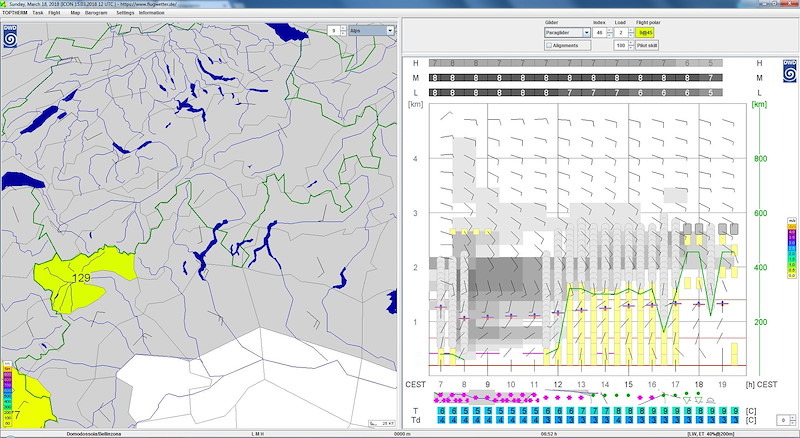800x438 pixels.
Task: Click the last M mid cloud cell showing 7
Action: pos(711,78)
